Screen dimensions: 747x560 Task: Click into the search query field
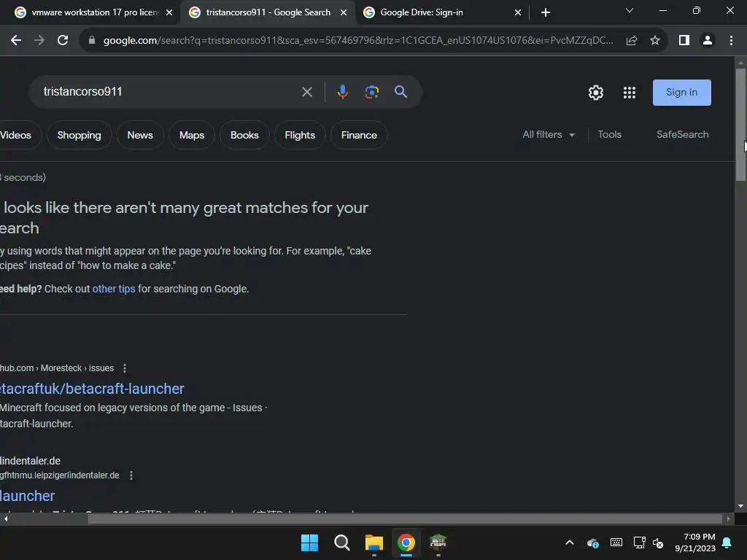coord(167,91)
